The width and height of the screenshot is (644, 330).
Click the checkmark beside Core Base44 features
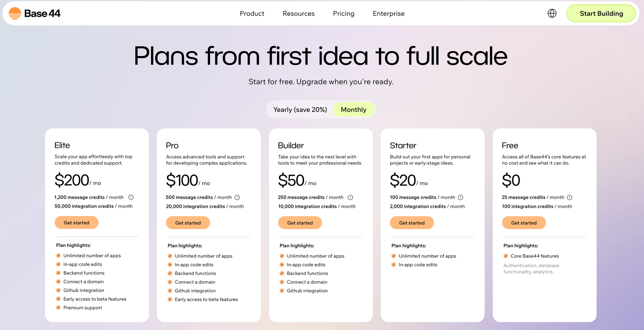(506, 256)
